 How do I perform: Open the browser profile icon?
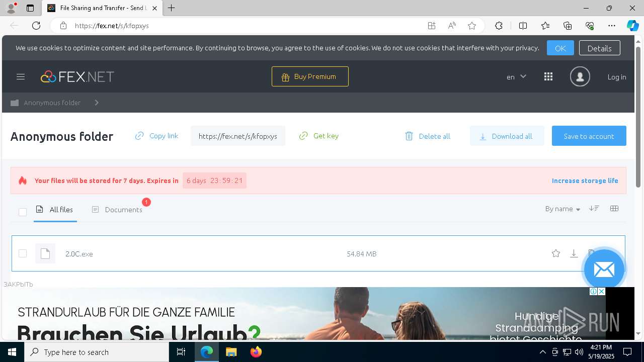click(x=11, y=8)
